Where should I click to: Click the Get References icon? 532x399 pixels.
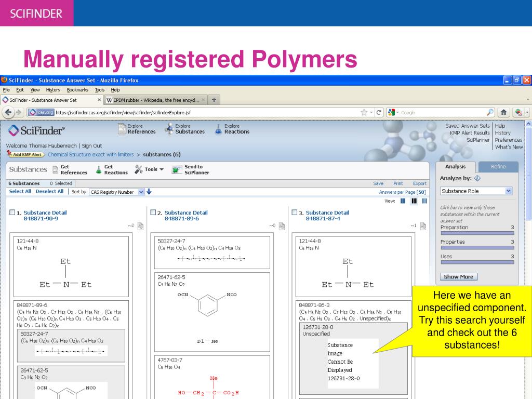[56, 169]
